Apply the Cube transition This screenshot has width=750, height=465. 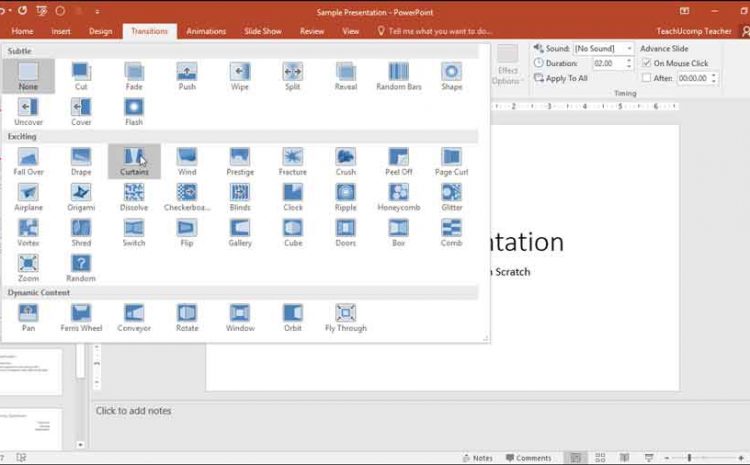pos(293,232)
